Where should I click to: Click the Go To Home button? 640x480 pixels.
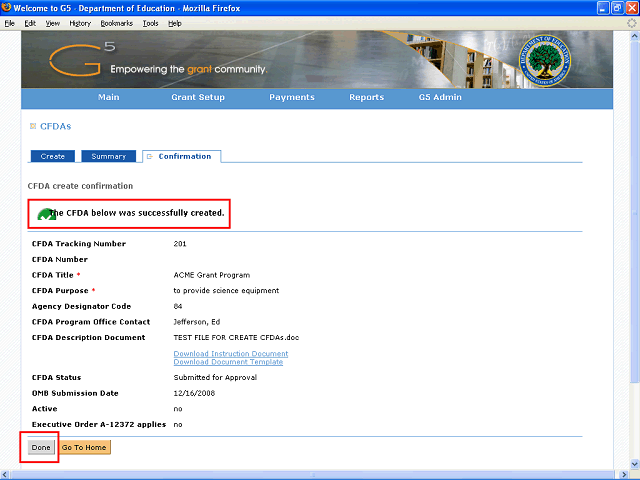coord(84,447)
